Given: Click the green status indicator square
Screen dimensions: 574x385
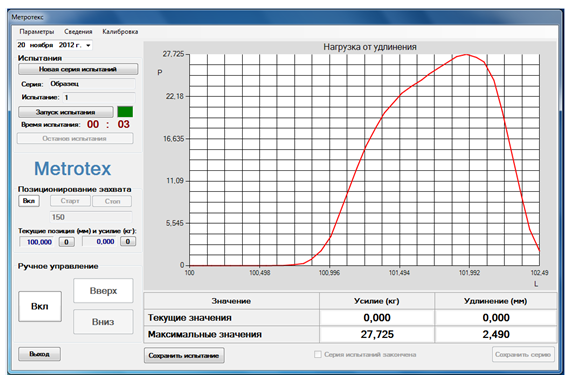Looking at the screenshot, I should (125, 112).
